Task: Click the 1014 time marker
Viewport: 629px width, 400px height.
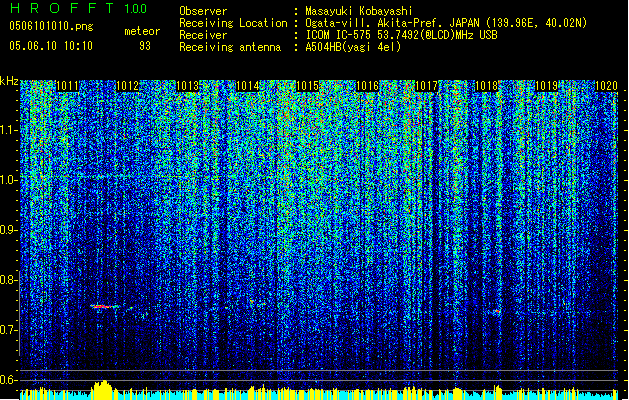Action: (247, 86)
